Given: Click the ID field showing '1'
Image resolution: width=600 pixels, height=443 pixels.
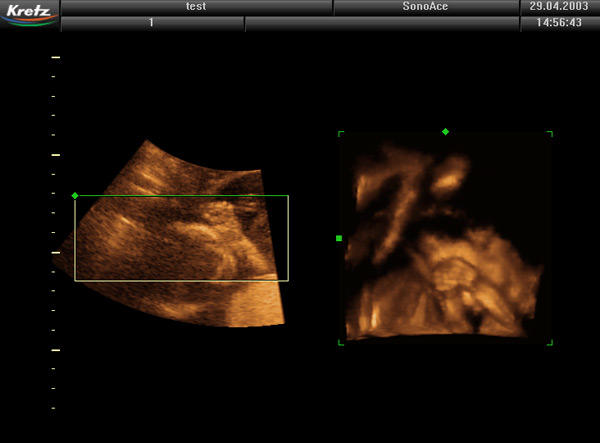Looking at the screenshot, I should point(152,23).
